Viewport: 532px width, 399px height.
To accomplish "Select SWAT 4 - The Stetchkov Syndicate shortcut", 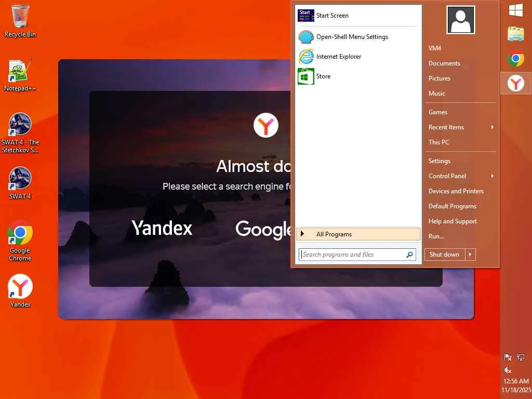I will point(20,133).
